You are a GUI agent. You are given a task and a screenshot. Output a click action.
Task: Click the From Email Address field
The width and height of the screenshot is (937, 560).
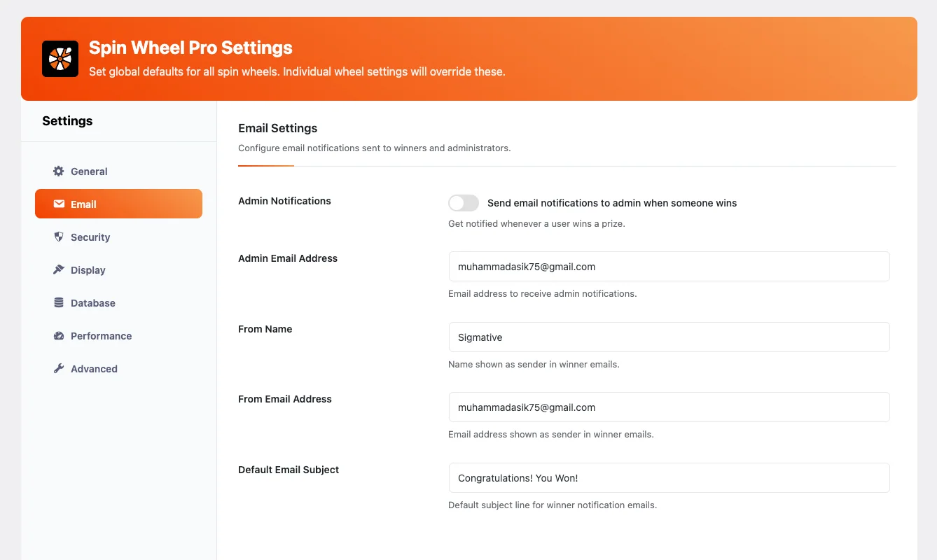point(669,407)
